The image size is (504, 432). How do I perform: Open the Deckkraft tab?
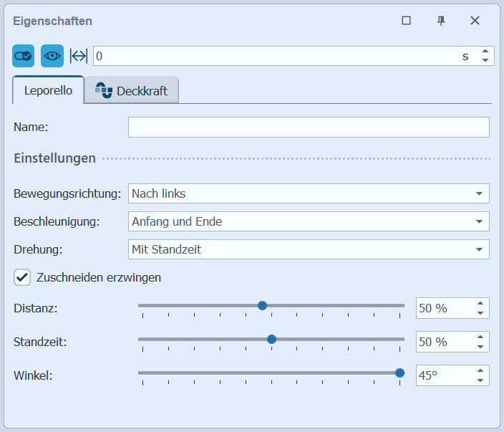132,91
